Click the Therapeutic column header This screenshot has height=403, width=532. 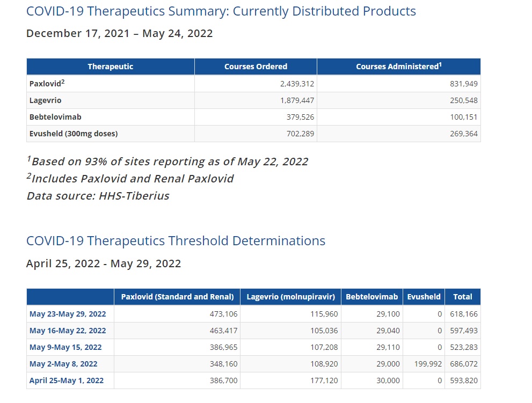(111, 67)
